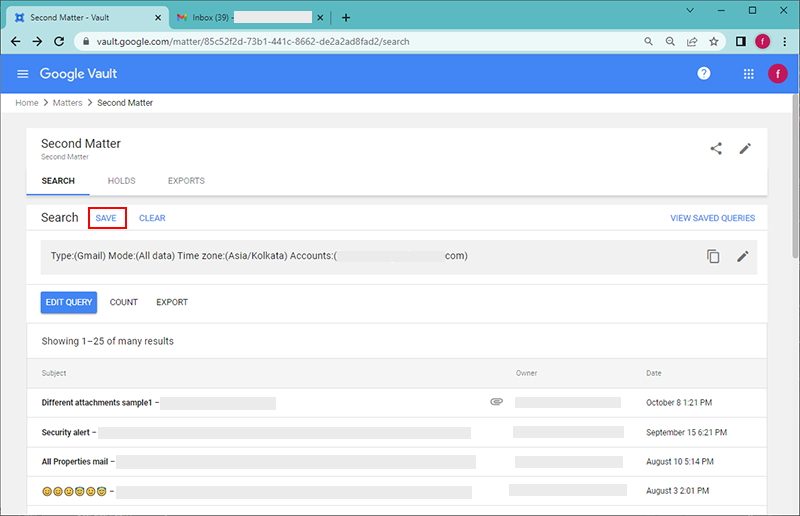Click the Date column header

(x=654, y=373)
